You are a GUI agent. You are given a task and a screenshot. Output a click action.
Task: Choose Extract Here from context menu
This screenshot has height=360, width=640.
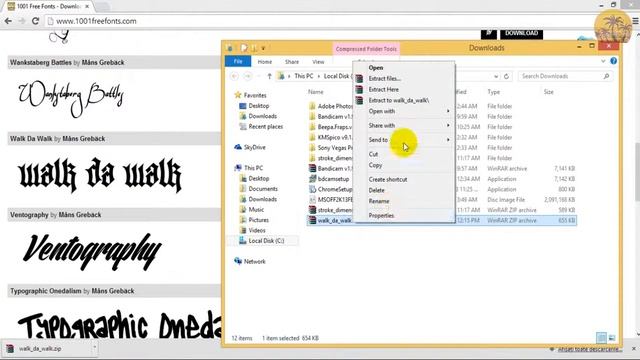click(x=384, y=89)
